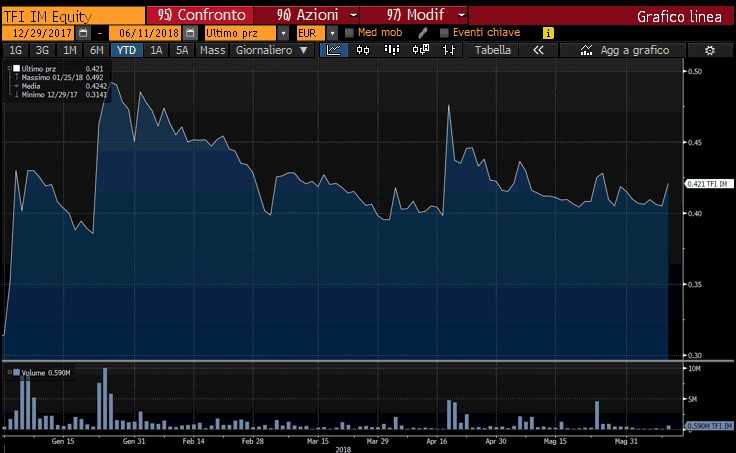Open the 95) Confronto menu
Viewport: 736px width, 453px height.
(x=200, y=15)
